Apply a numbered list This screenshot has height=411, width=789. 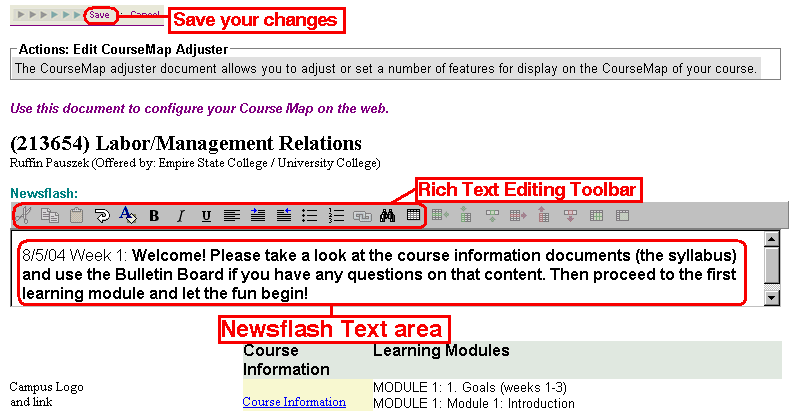[336, 216]
